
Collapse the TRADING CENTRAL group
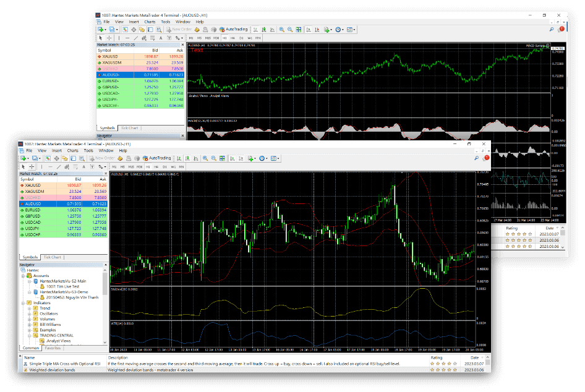click(30, 335)
